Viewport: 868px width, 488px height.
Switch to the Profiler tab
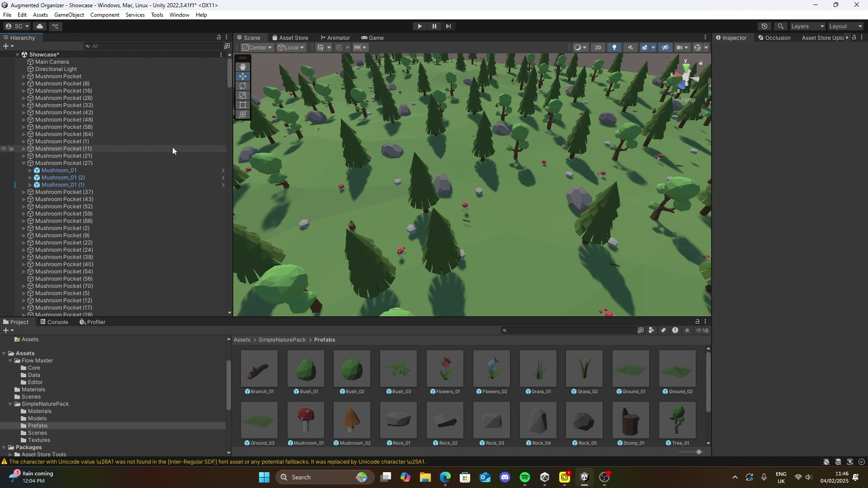click(92, 322)
